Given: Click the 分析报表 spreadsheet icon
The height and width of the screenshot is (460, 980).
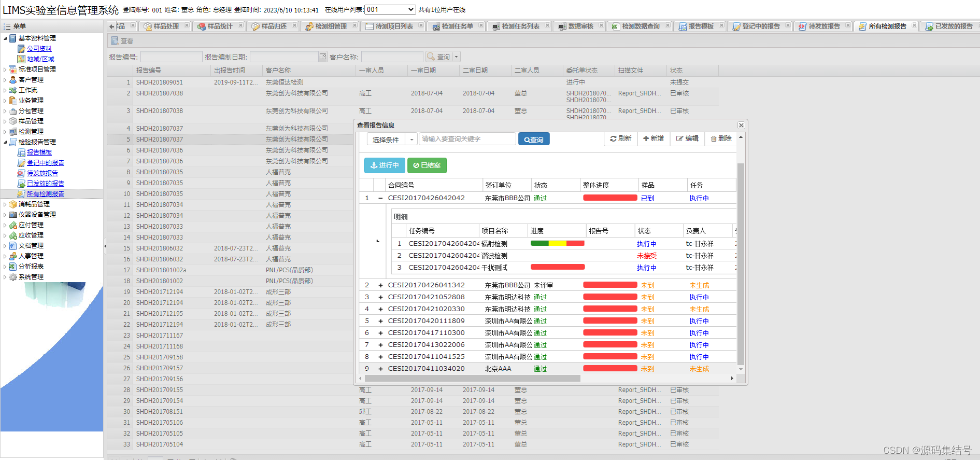Looking at the screenshot, I should [x=13, y=267].
